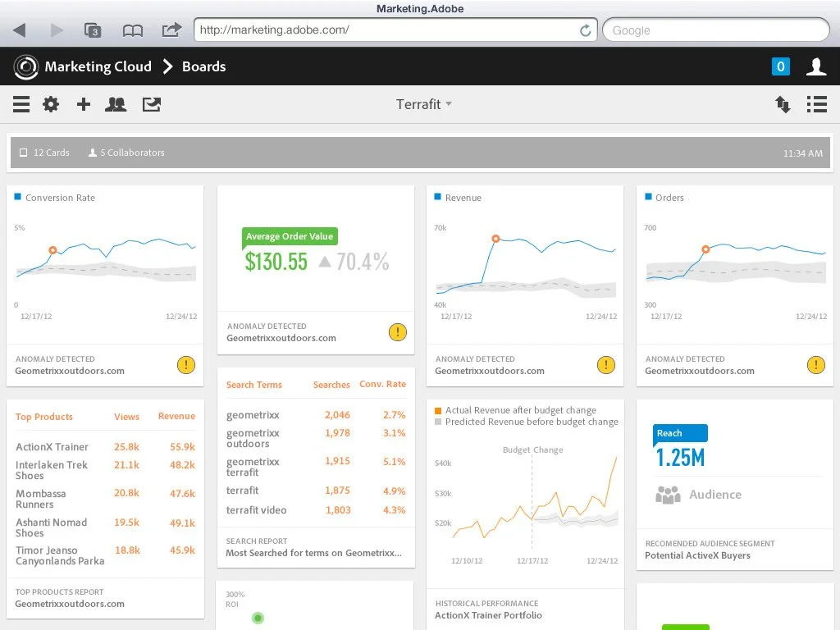Click Marketing Cloud title link
Viewport: 840px width, 630px height.
click(98, 66)
